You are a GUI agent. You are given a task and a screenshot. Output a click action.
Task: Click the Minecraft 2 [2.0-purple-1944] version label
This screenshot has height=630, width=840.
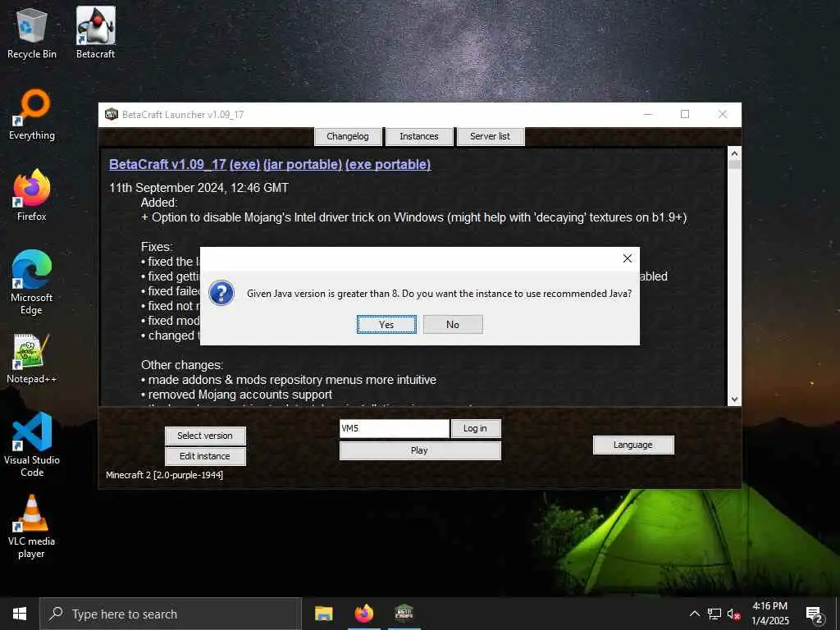click(x=164, y=475)
